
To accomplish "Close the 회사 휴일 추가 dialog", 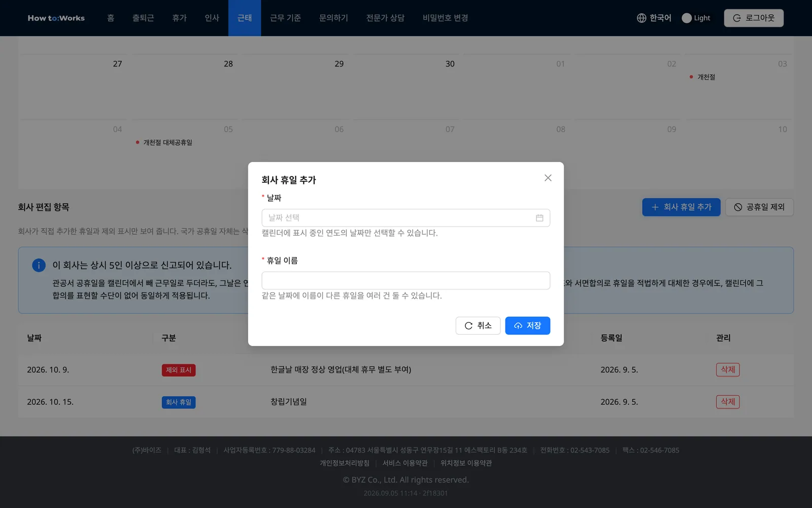I will coord(548,178).
